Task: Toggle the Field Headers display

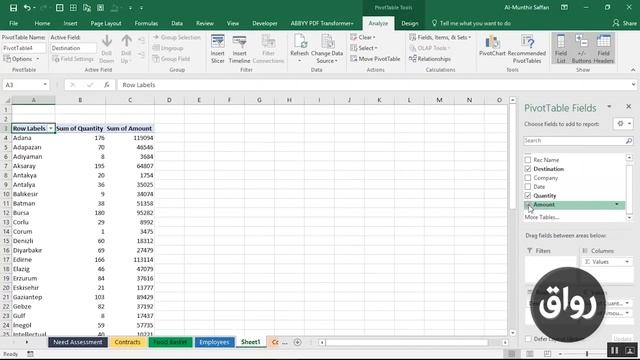Action: 603,49
